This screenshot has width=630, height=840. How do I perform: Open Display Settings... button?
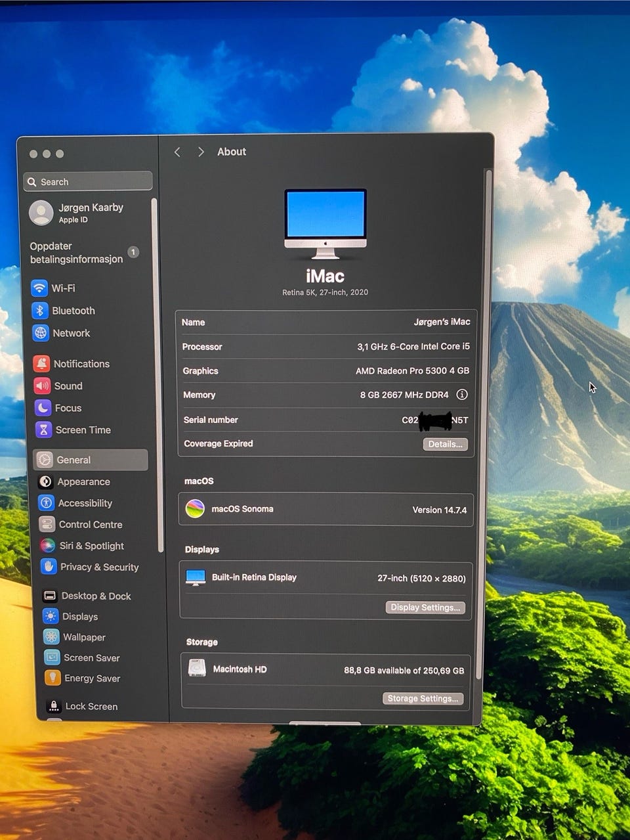pos(425,608)
